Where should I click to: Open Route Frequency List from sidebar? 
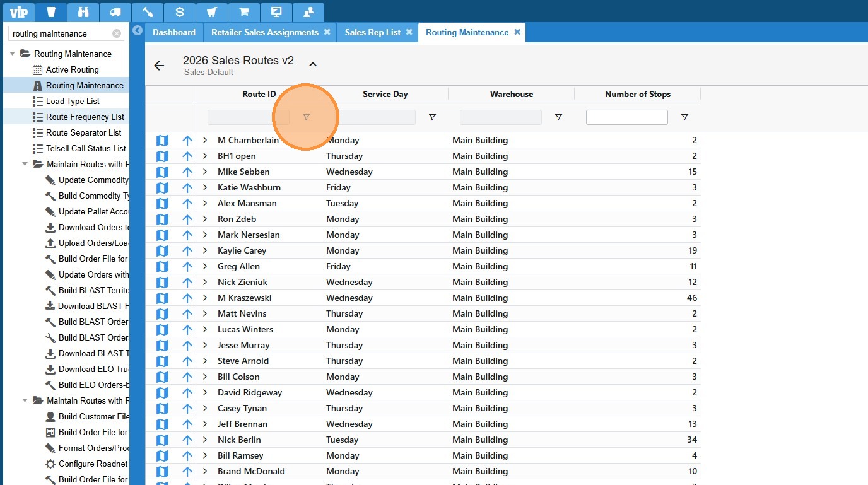(x=85, y=117)
